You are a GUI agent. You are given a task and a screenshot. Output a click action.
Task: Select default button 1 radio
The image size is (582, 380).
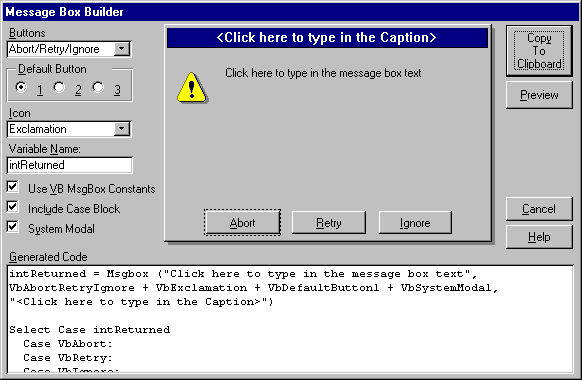pyautogui.click(x=21, y=87)
